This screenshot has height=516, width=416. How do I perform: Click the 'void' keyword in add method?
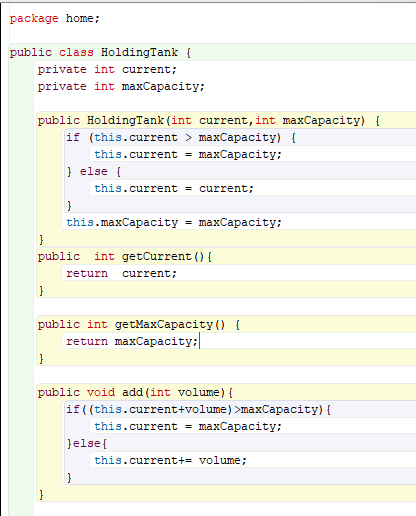pyautogui.click(x=101, y=392)
